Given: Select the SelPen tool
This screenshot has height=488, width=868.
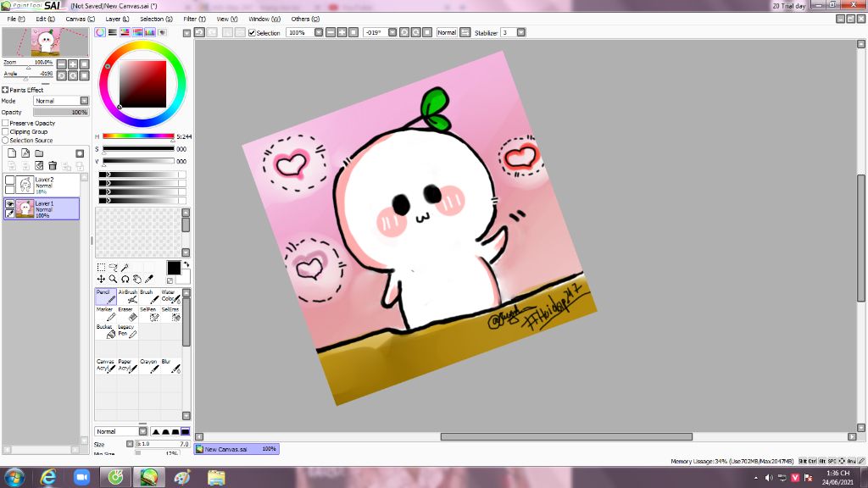Looking at the screenshot, I should (149, 313).
